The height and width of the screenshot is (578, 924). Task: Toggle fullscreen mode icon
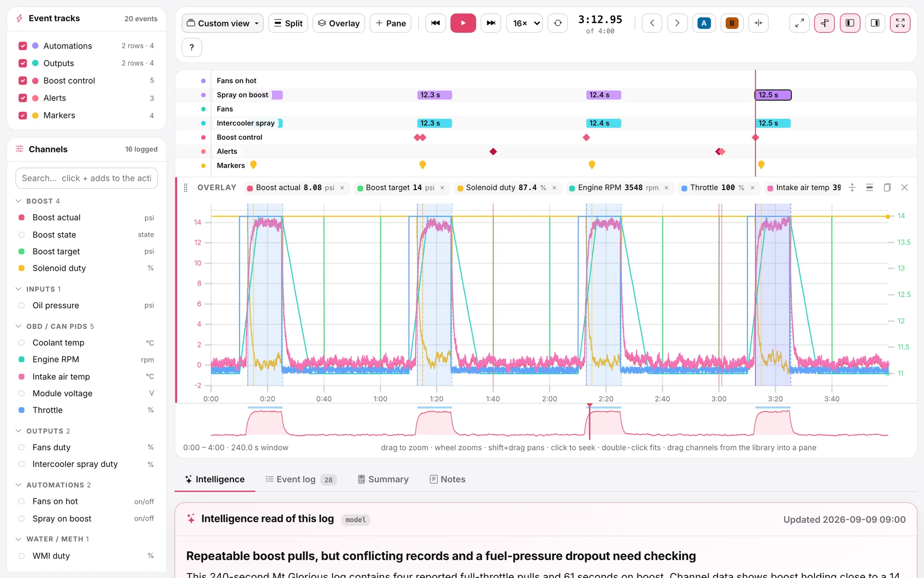tap(900, 23)
